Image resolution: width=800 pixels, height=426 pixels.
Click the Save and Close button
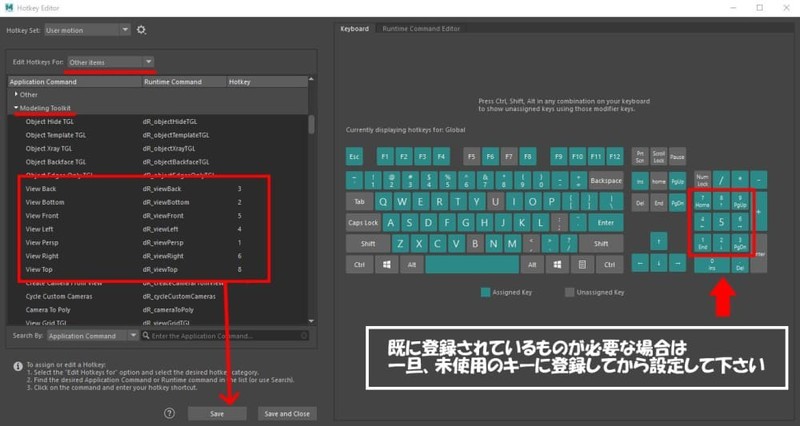click(x=287, y=414)
